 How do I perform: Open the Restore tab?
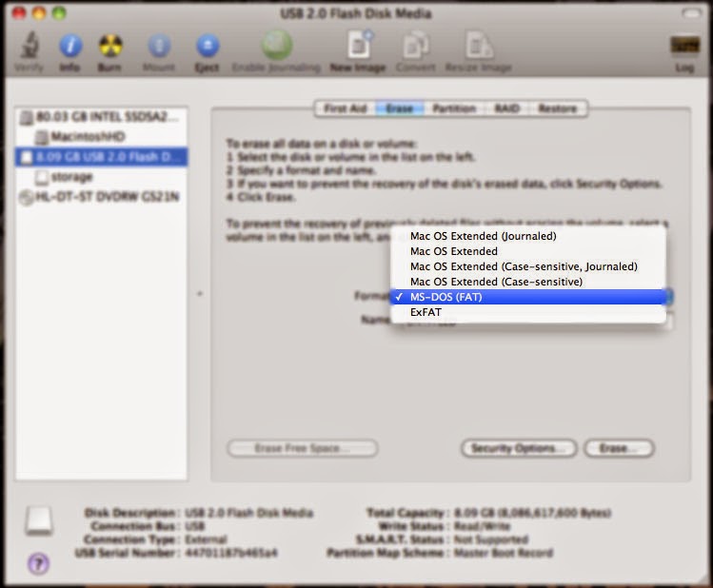click(x=558, y=108)
